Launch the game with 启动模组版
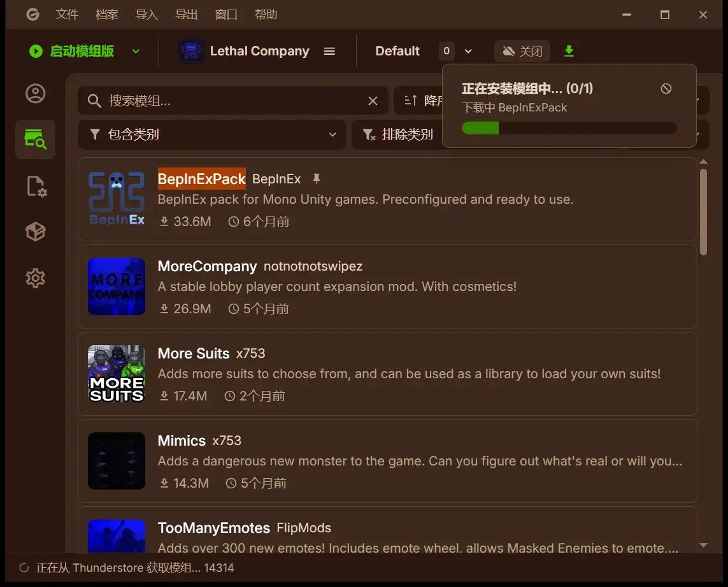This screenshot has width=728, height=587. pos(71,51)
